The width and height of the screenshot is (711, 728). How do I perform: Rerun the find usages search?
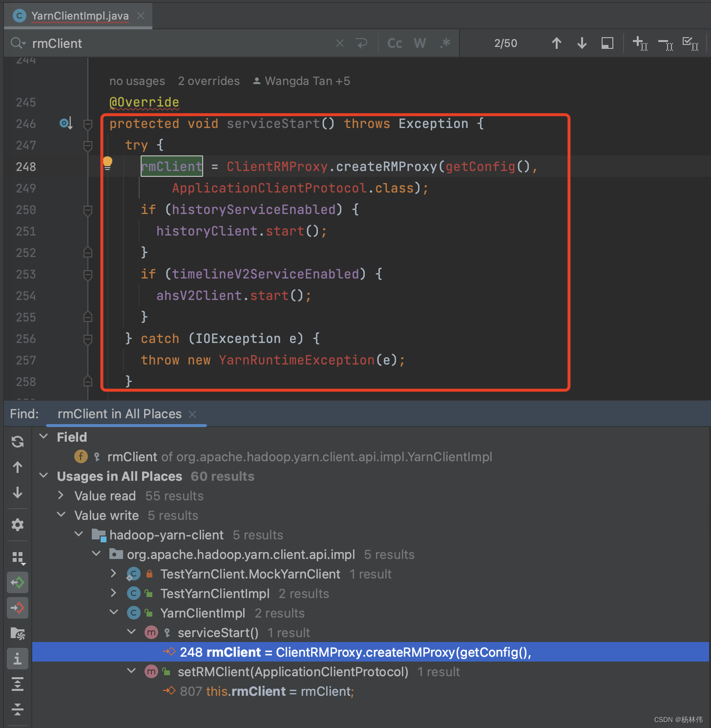click(x=18, y=442)
